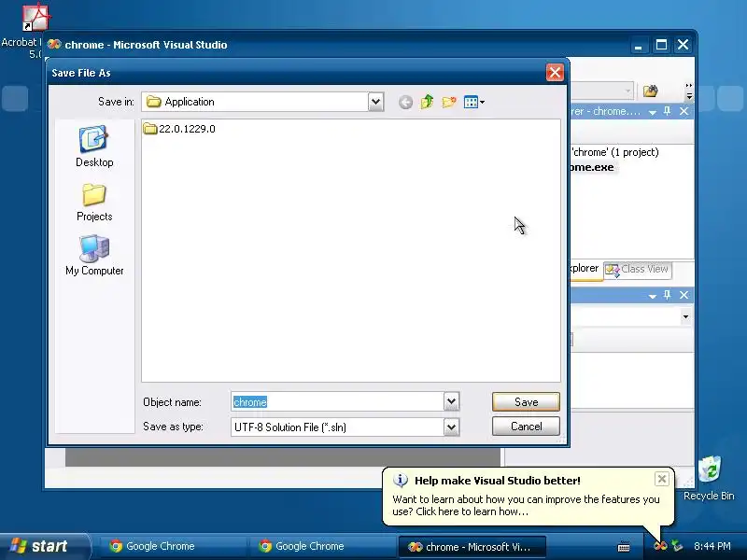Click the Visual Studio toolbar icon

[650, 91]
